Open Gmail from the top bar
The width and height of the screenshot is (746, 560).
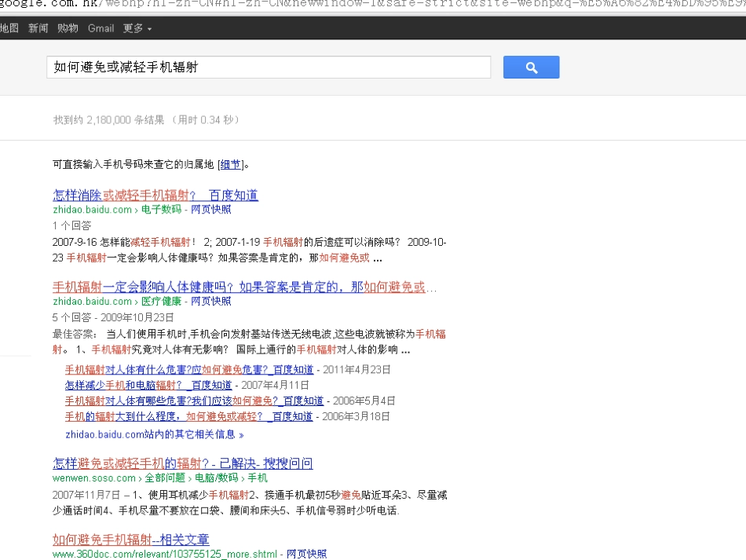101,28
